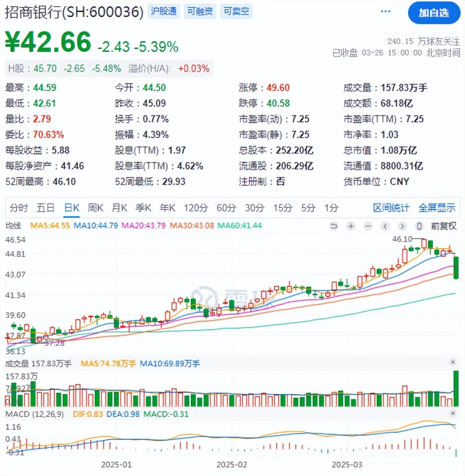This screenshot has width=465, height=476.
Task: Close the MACD indicator panel
Action: click(x=453, y=414)
